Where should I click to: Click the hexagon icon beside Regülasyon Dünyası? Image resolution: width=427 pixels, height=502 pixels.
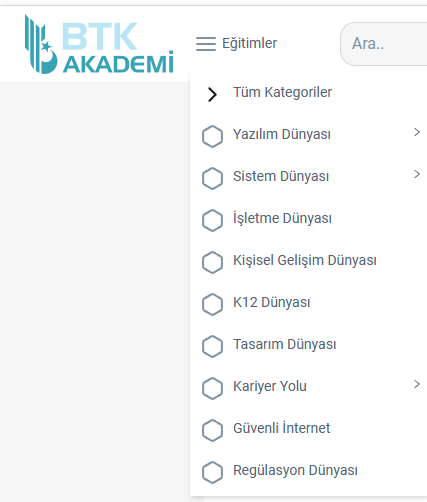212,472
